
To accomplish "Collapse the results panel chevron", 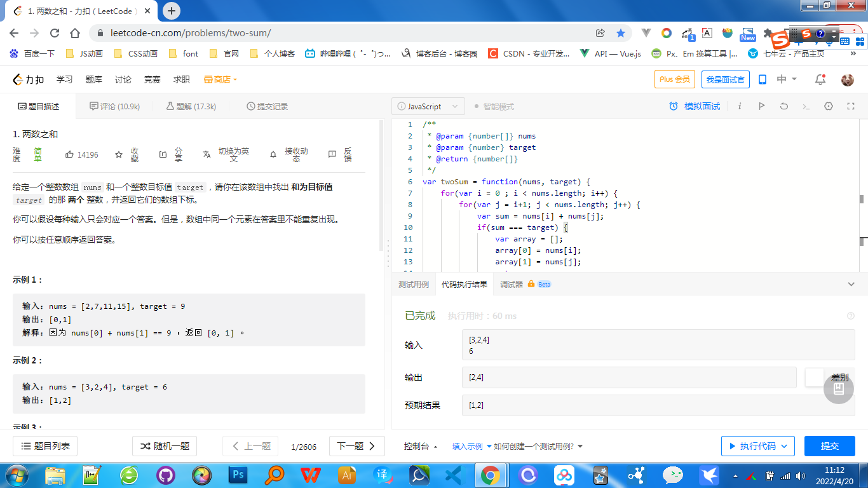I will click(851, 284).
